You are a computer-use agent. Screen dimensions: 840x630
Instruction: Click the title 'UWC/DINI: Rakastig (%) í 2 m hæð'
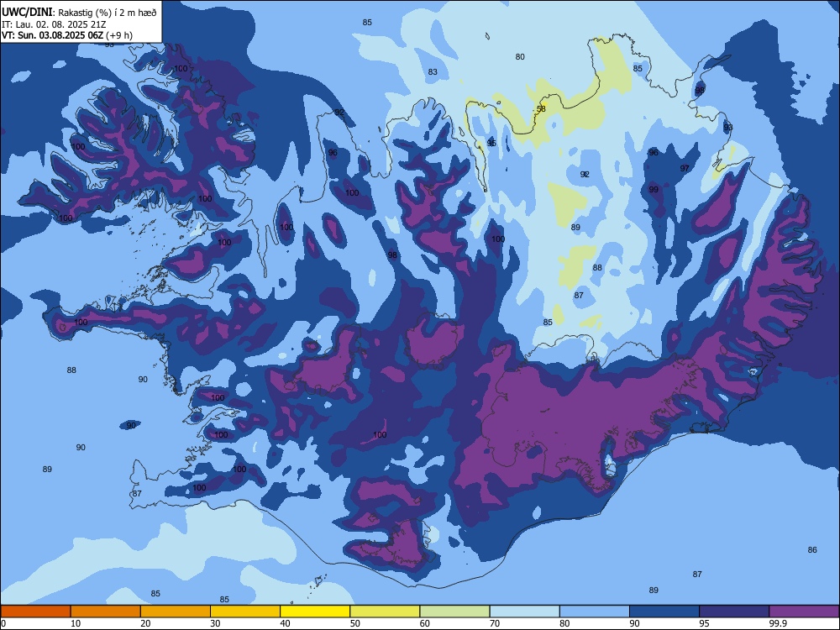[79, 13]
